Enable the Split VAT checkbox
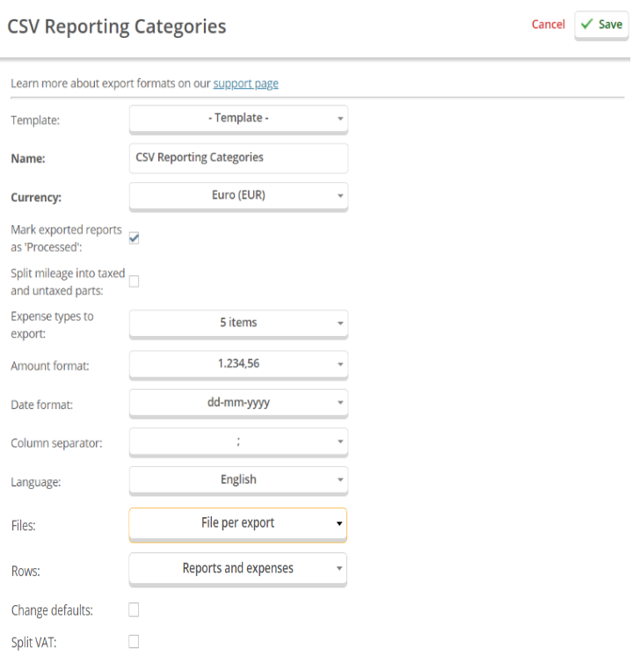Image resolution: width=633 pixels, height=672 pixels. 134,641
